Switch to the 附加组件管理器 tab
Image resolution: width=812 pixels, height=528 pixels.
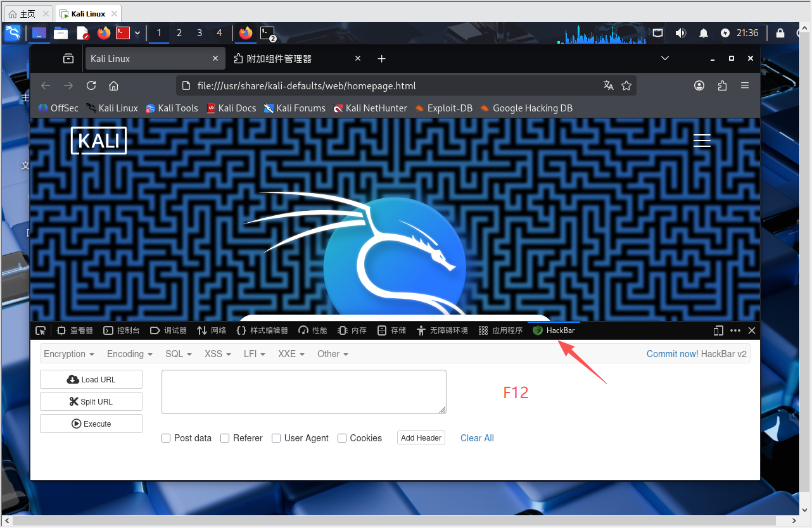coord(297,58)
